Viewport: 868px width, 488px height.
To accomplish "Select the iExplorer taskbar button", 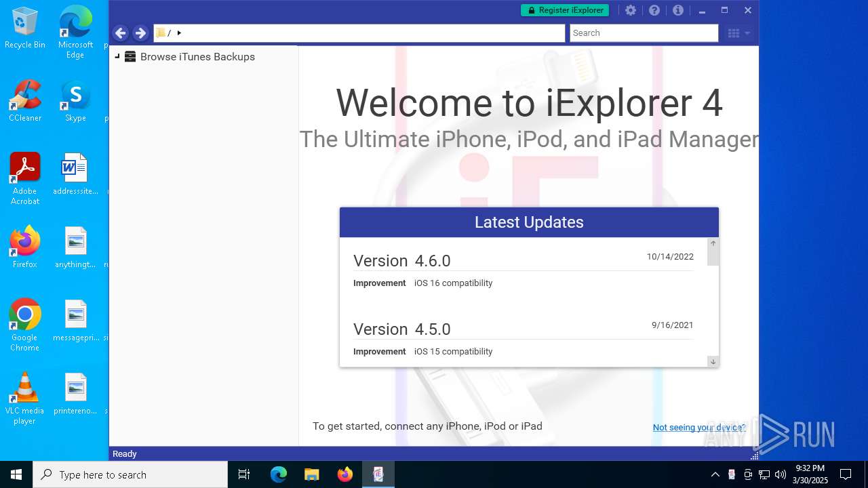I will [378, 474].
